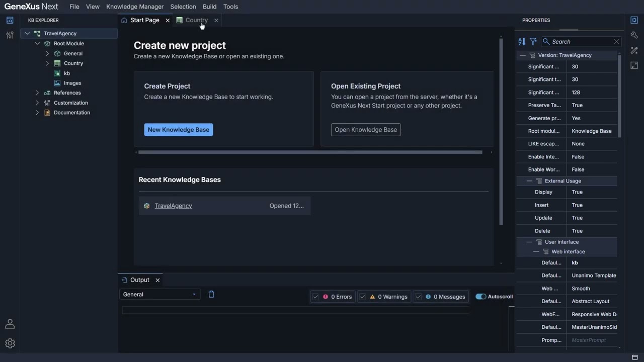This screenshot has width=644, height=362.
Task: Click the Customization sliders icon in tree
Action: [x=47, y=103]
